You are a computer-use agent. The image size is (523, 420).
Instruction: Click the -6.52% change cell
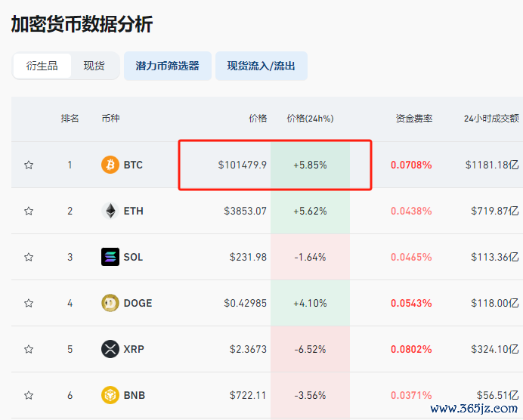tap(310, 349)
